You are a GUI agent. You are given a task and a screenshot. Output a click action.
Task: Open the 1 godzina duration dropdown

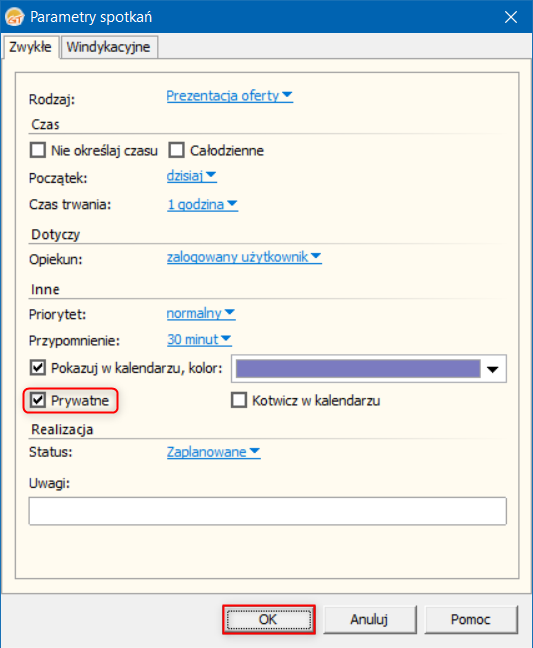pos(202,204)
